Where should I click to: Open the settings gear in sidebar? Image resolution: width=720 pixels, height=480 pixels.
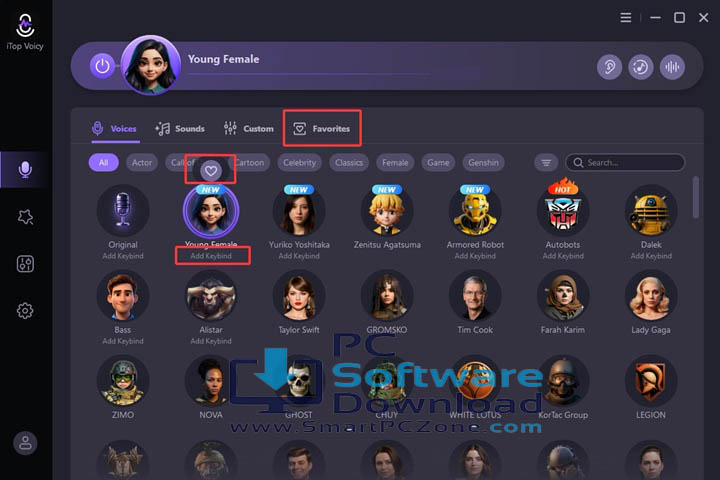click(25, 311)
